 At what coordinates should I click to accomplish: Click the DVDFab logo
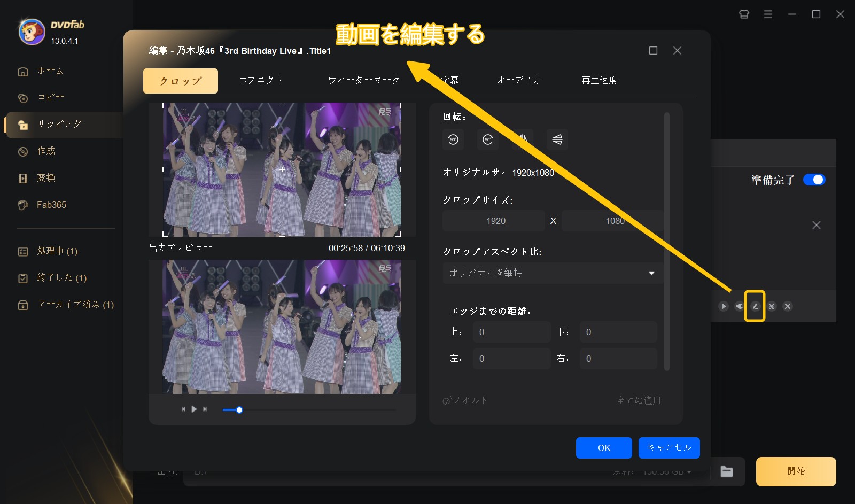[x=32, y=32]
